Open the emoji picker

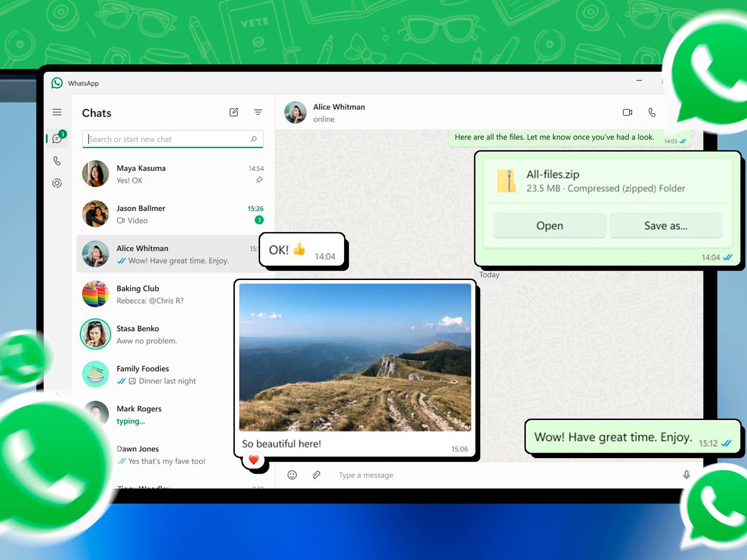coord(292,475)
